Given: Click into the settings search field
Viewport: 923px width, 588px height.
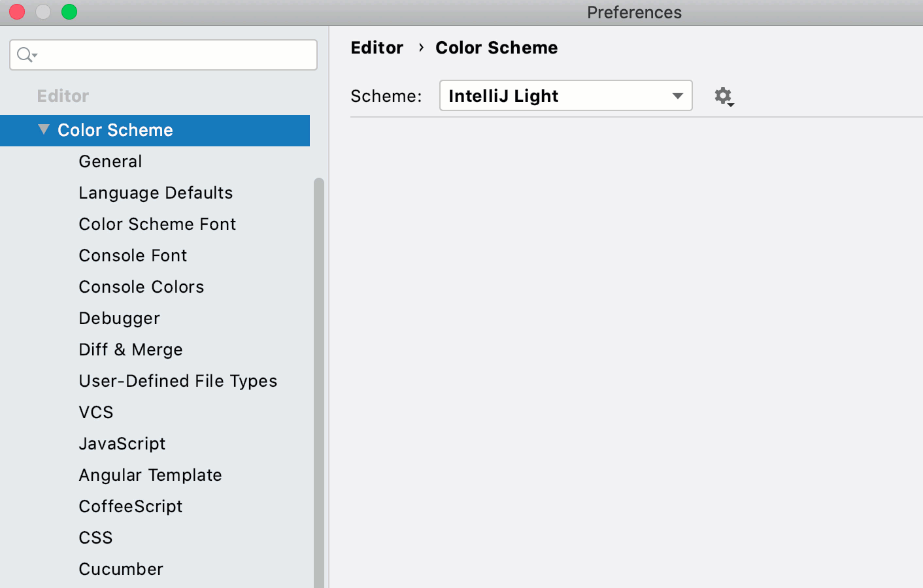Looking at the screenshot, I should [163, 55].
